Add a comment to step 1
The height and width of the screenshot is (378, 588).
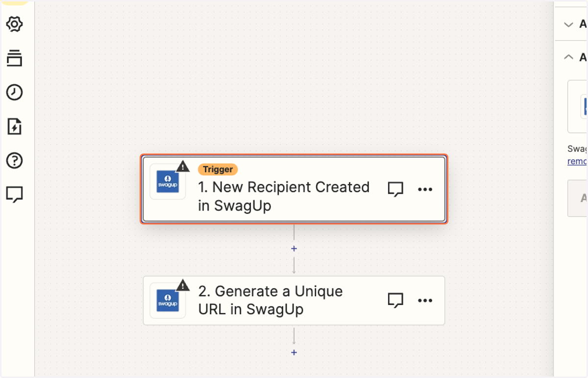395,189
